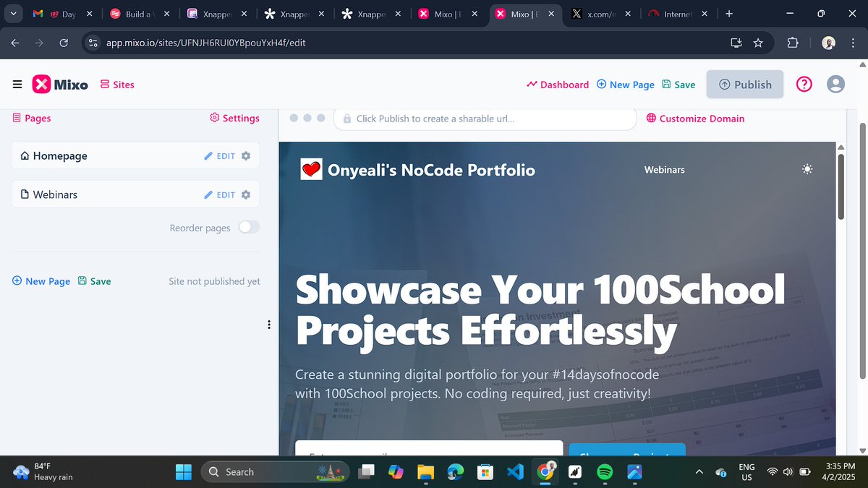The height and width of the screenshot is (488, 868).
Task: Open Customize Domain
Action: (x=695, y=119)
